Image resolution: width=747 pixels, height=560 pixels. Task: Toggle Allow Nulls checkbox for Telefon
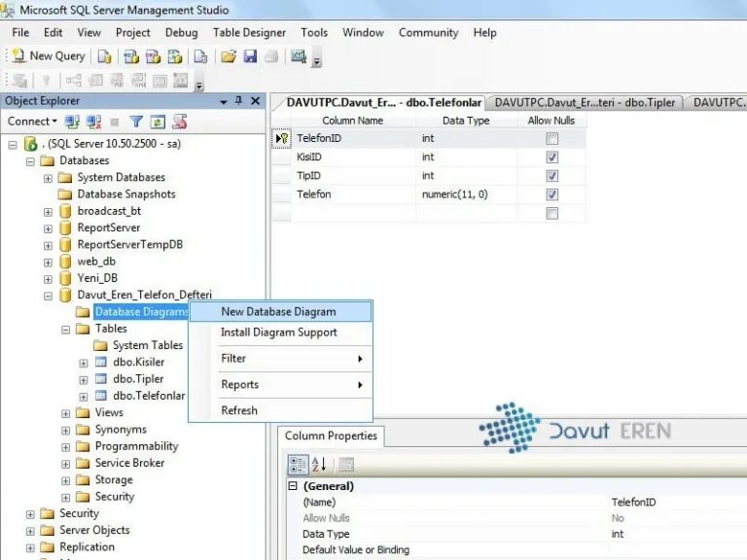click(551, 194)
